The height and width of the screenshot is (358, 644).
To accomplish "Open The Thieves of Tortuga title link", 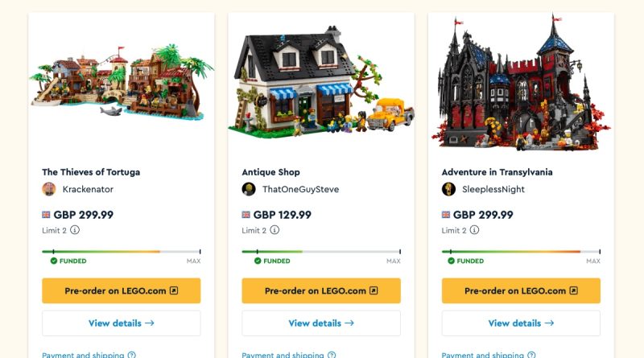I will (x=91, y=172).
